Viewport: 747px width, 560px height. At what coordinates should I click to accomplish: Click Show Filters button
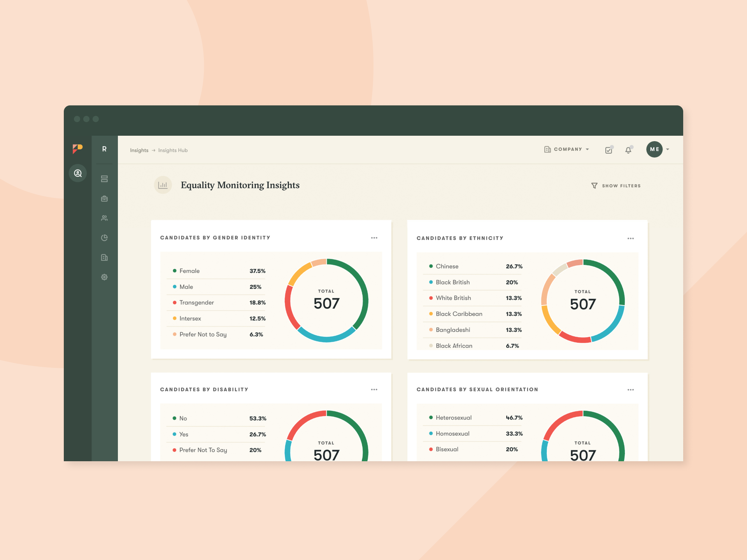pyautogui.click(x=616, y=186)
